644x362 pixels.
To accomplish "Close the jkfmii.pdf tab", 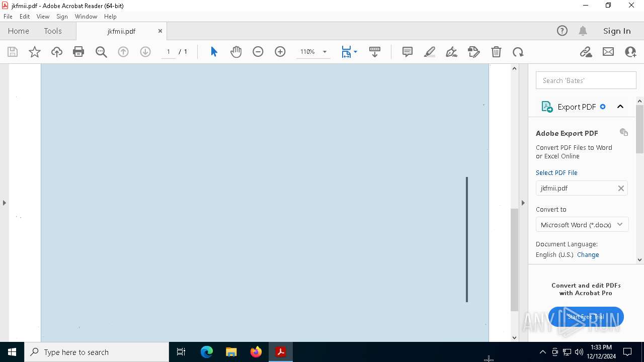I will pos(160,31).
